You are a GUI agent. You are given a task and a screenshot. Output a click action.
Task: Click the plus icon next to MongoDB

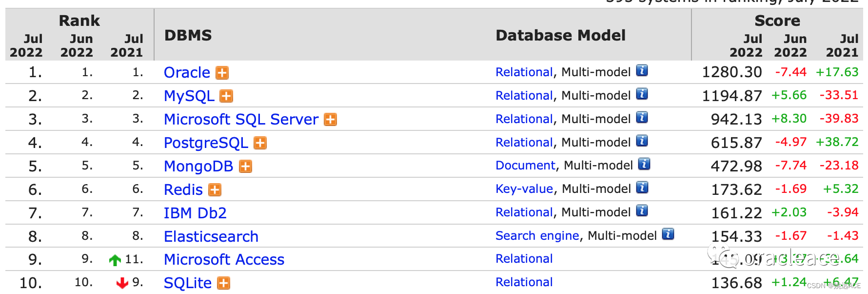[246, 167]
